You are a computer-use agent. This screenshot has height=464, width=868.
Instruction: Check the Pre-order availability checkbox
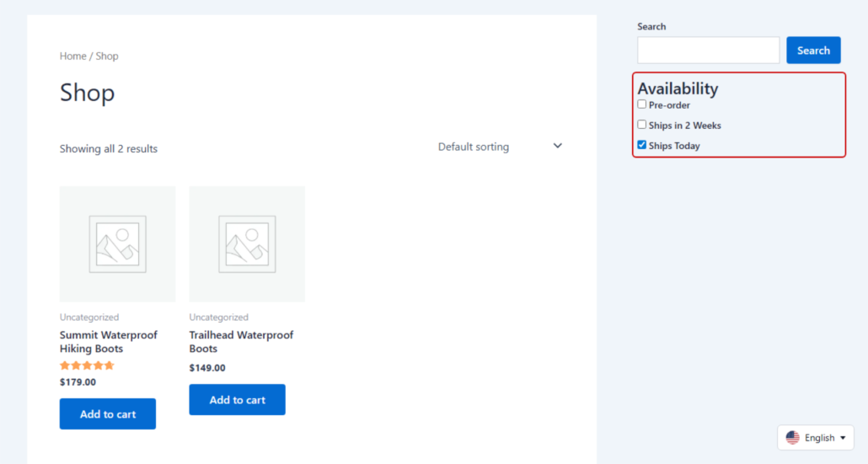point(641,104)
